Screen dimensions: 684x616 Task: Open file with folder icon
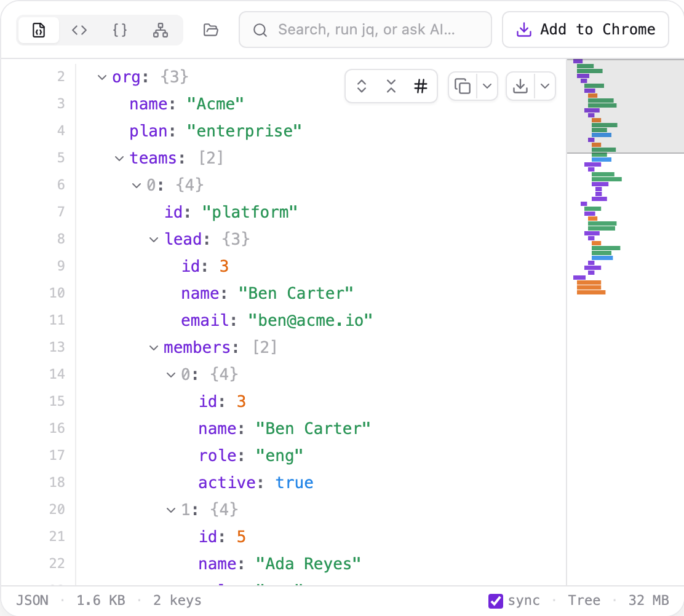pos(211,30)
